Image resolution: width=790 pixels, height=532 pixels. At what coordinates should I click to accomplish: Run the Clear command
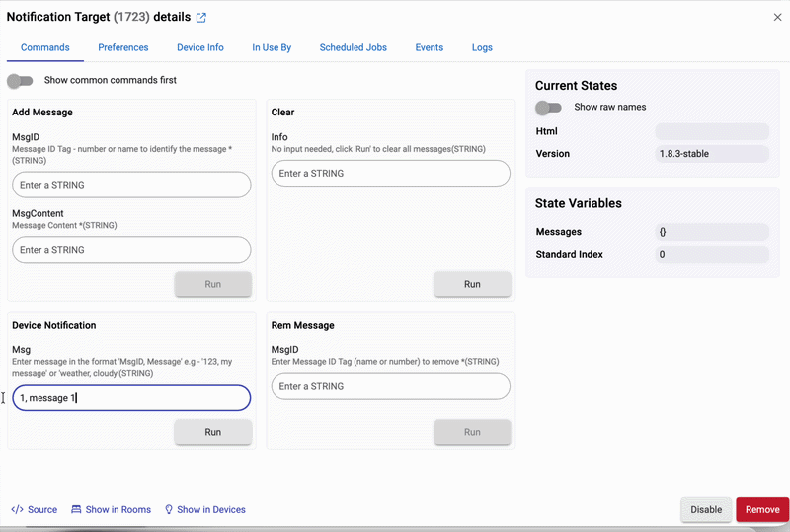point(472,284)
